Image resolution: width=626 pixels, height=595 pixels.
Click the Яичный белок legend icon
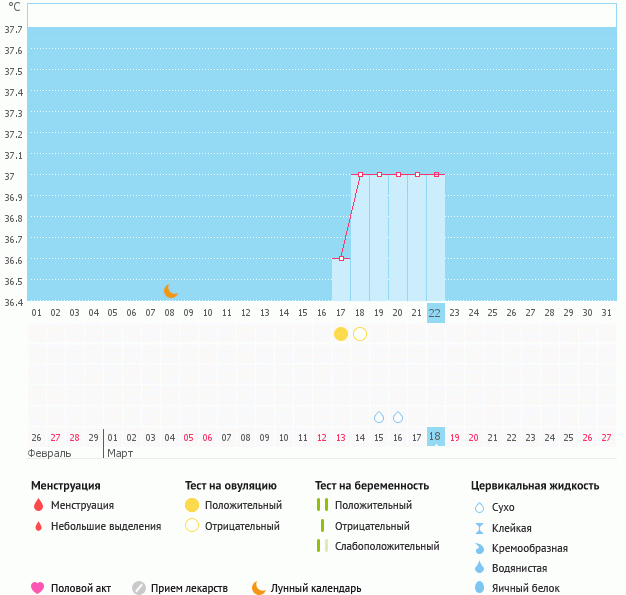[479, 588]
